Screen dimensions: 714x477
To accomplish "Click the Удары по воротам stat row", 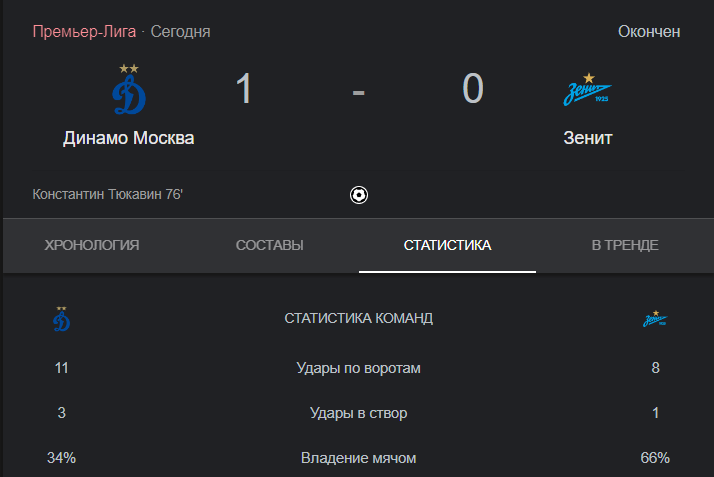I will (x=358, y=368).
